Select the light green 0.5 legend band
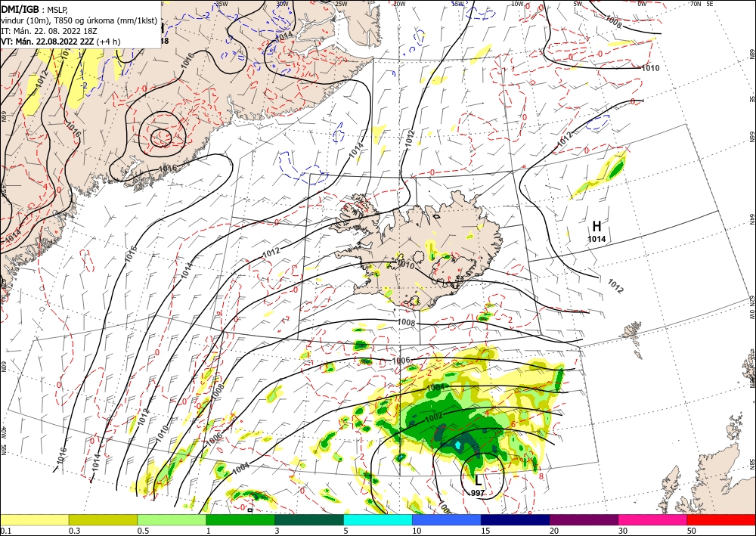 click(172, 519)
